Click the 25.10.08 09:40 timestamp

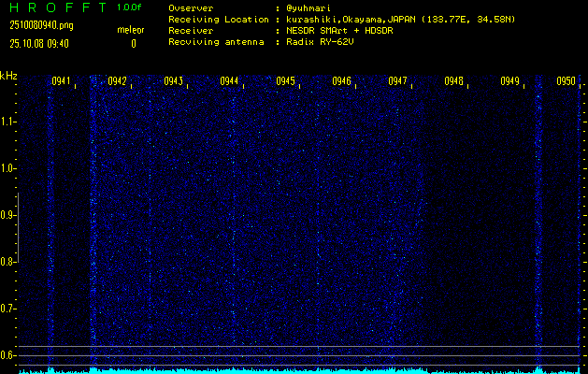pyautogui.click(x=39, y=43)
